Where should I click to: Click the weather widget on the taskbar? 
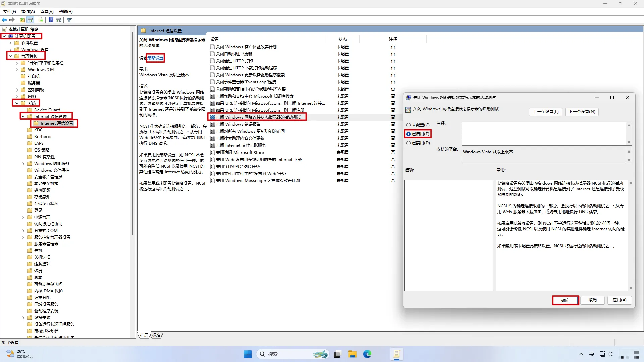tap(20, 354)
